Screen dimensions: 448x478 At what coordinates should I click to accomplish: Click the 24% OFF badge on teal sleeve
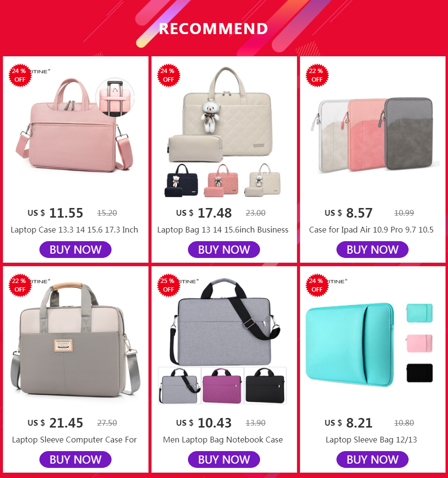(x=317, y=285)
